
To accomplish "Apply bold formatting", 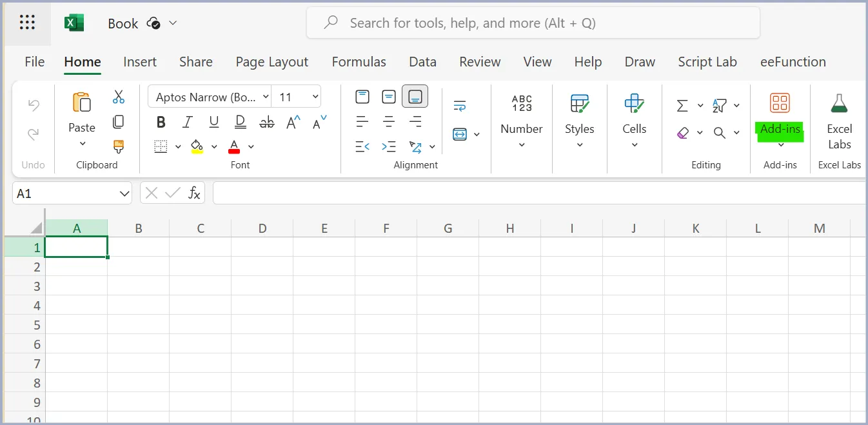I will 161,121.
